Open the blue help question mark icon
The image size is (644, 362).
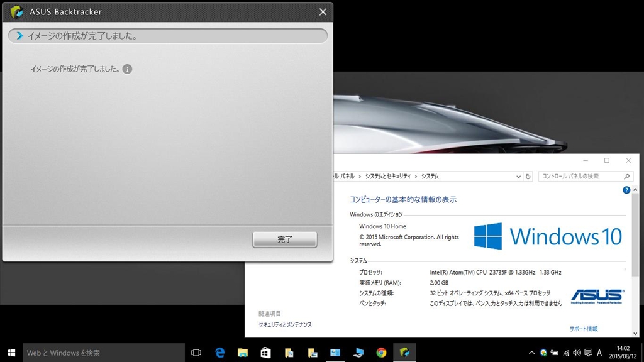click(x=626, y=190)
